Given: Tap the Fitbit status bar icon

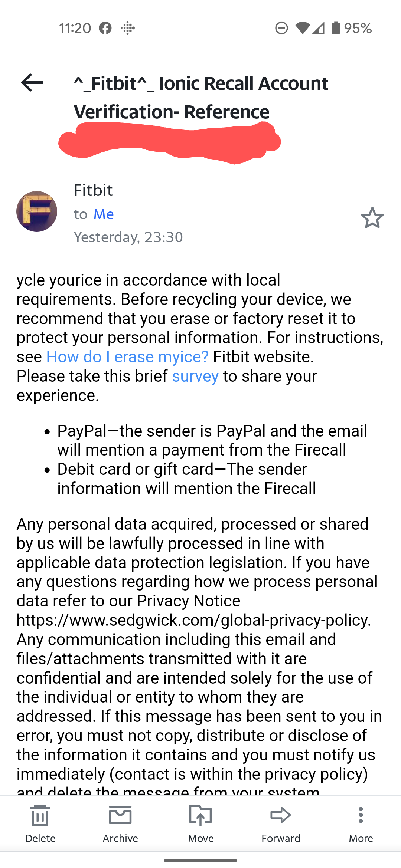Looking at the screenshot, I should 128,28.
